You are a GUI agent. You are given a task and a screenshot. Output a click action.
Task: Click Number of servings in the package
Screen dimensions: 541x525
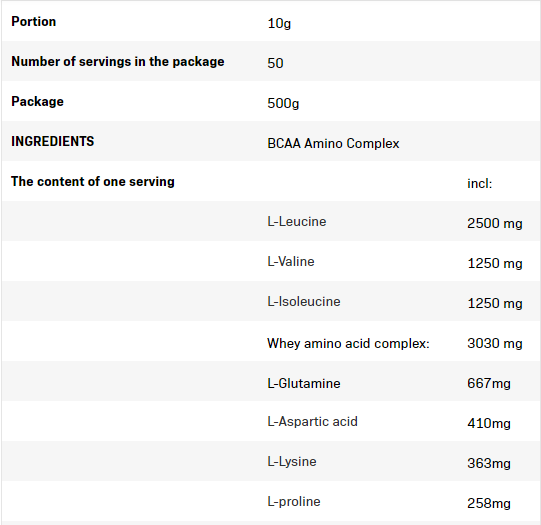(x=118, y=62)
